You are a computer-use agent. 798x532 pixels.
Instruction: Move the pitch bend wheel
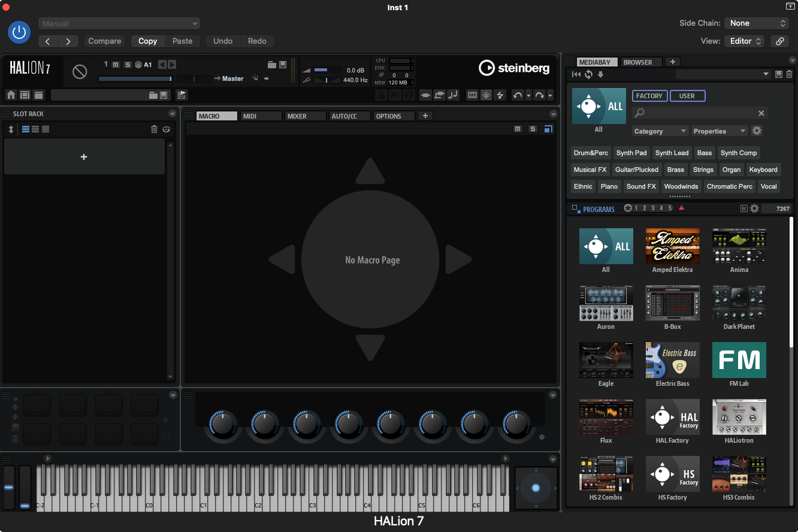point(8,488)
